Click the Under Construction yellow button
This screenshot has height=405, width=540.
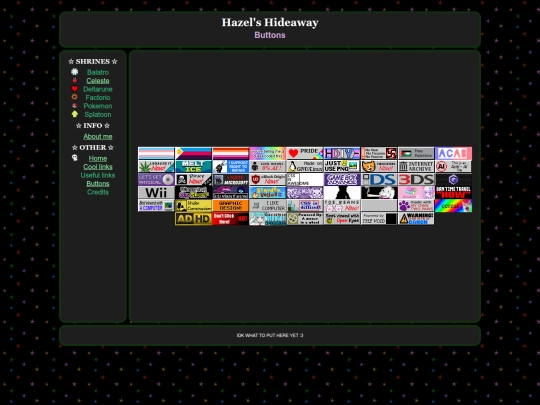[x=193, y=206]
